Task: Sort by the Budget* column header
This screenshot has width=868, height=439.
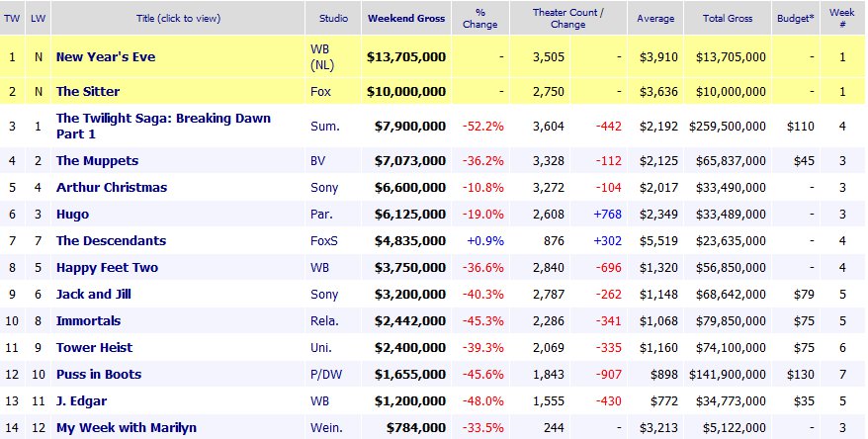Action: [796, 18]
